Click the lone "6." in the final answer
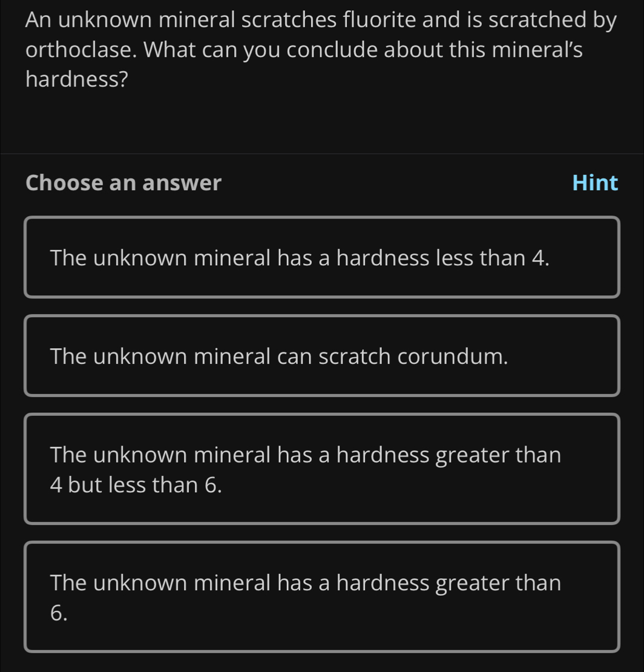This screenshot has width=644, height=672. tap(59, 612)
